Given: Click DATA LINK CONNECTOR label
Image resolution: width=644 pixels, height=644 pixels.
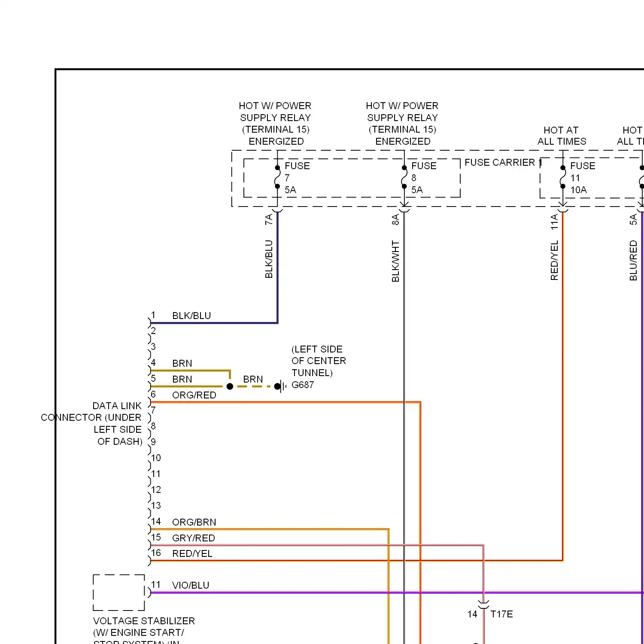Looking at the screenshot, I should (x=91, y=423).
